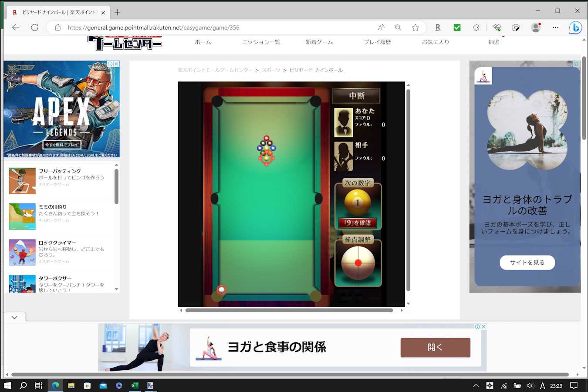
Task: Click the Read Aloud icon in address bar
Action: (381, 27)
